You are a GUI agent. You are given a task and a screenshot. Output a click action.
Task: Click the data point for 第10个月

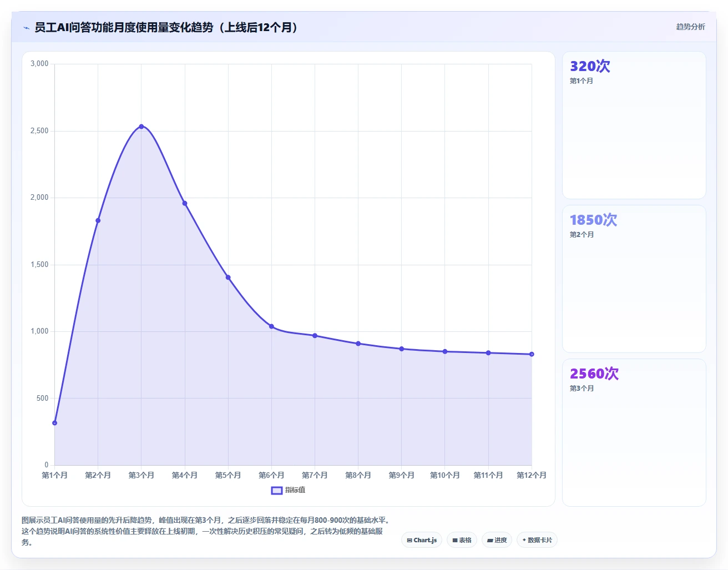(445, 351)
